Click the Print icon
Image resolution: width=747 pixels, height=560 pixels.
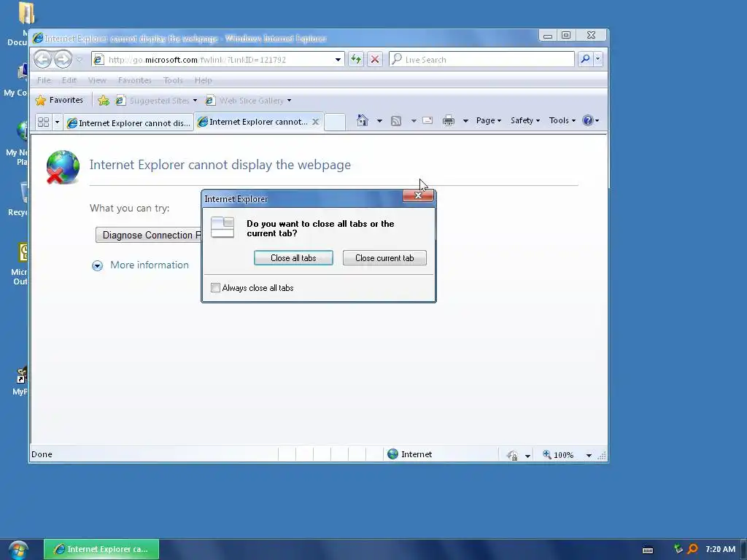449,120
